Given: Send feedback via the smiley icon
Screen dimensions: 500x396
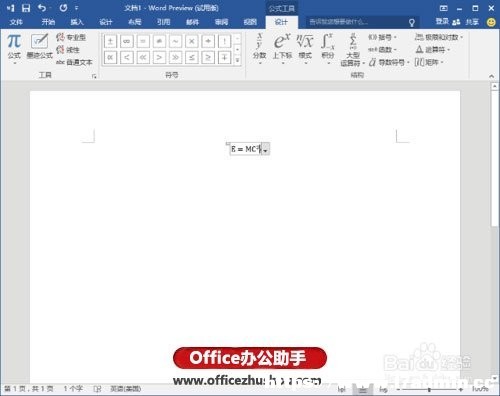Looking at the screenshot, I should tap(491, 22).
